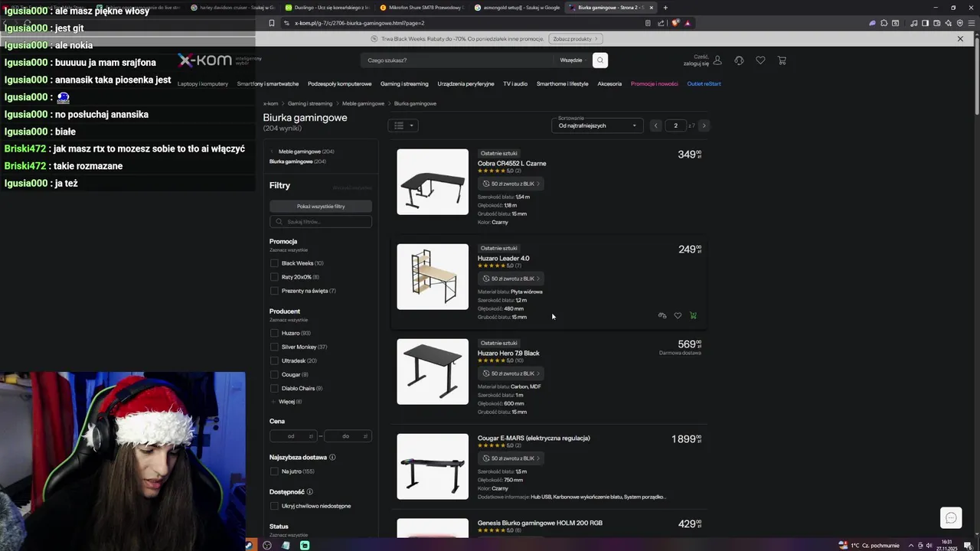Open Cobra CR4552 L Czarne product link
Screen dimensions: 980x551
click(x=511, y=163)
